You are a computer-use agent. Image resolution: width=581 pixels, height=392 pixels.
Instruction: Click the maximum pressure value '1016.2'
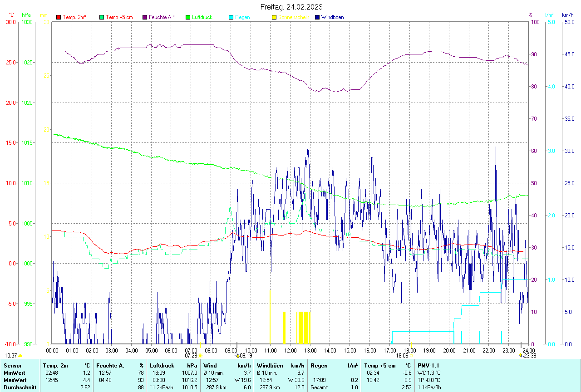click(x=190, y=380)
